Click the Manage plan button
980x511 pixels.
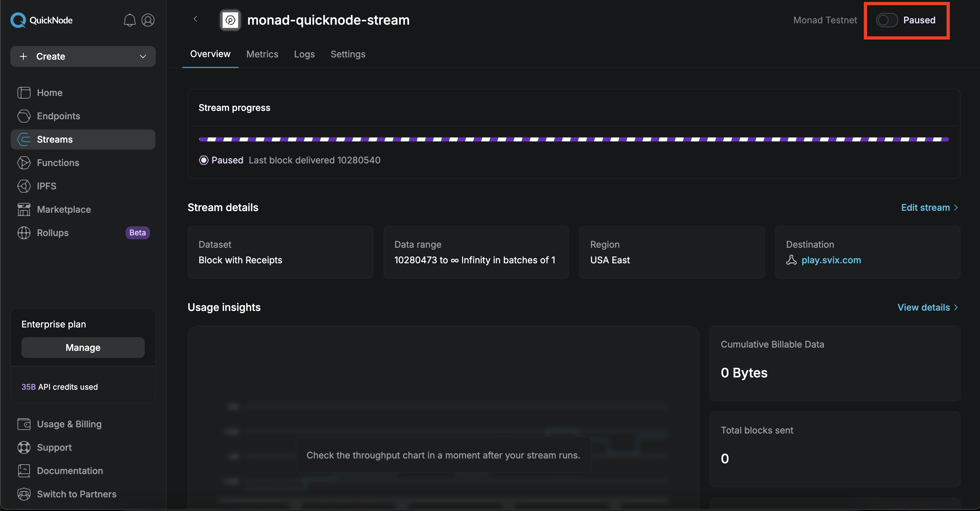coord(83,348)
